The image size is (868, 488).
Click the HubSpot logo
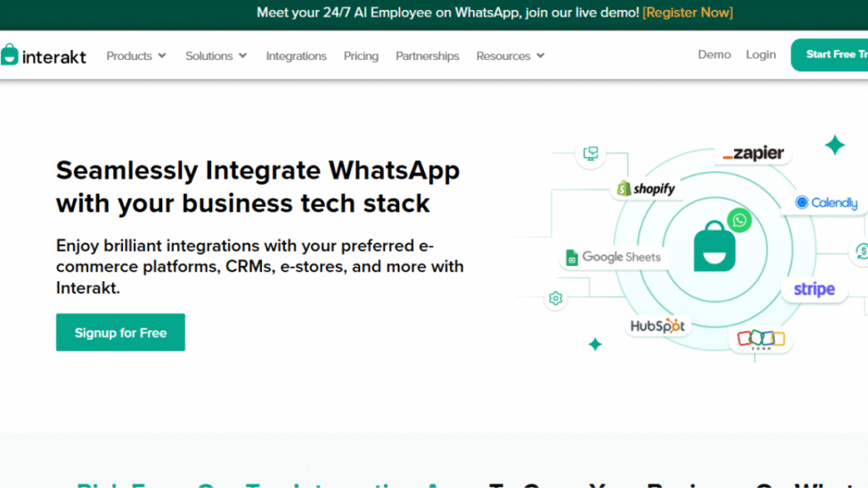(x=658, y=324)
